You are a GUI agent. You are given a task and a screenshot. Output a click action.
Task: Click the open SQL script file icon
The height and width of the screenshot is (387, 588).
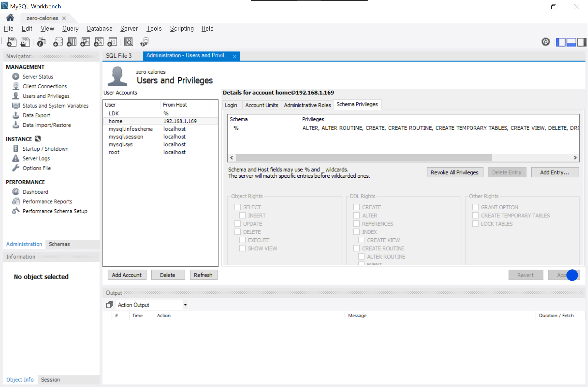(25, 42)
